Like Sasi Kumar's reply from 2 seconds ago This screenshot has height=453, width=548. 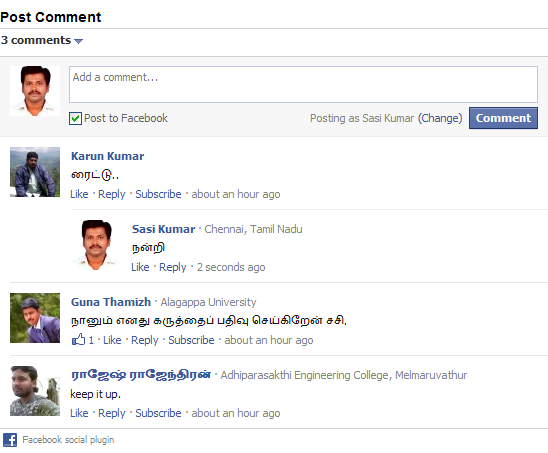click(x=140, y=267)
